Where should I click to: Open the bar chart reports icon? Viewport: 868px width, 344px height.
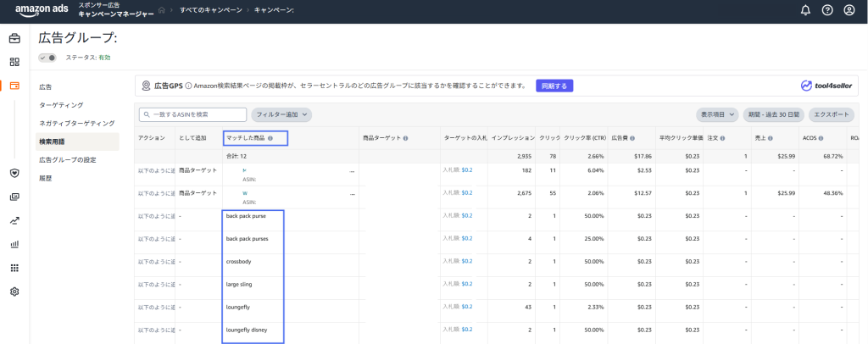14,244
